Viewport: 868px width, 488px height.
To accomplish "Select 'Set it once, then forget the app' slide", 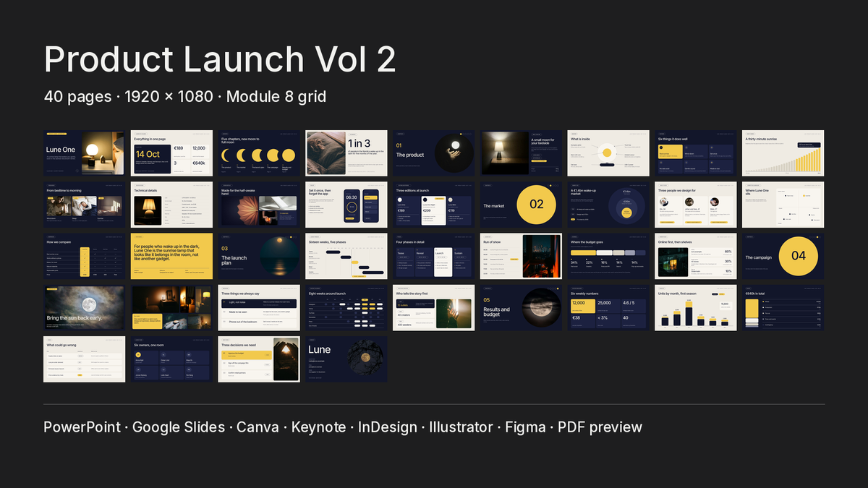I will 346,205.
